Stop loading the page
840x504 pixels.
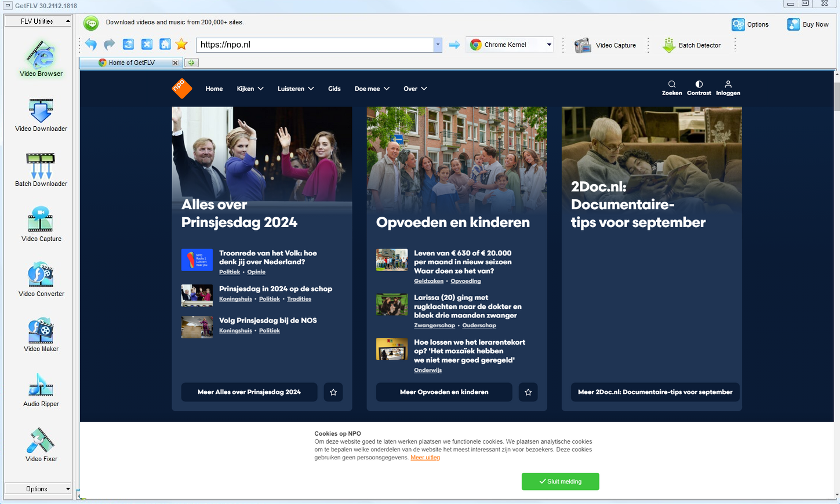point(147,45)
